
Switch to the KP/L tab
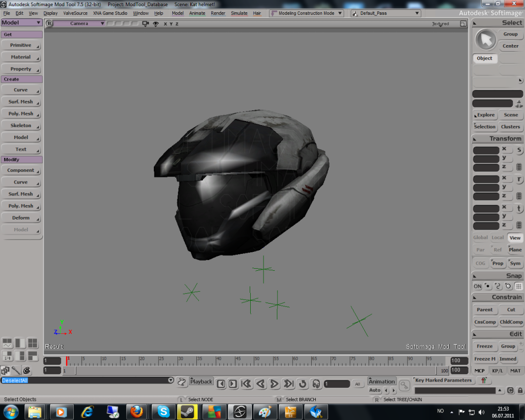(x=497, y=371)
